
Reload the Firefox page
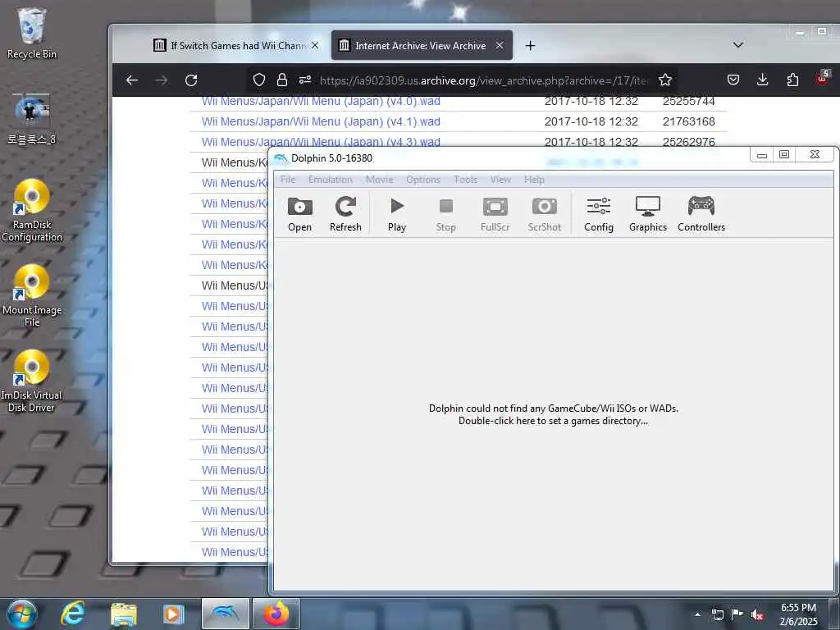coord(191,80)
